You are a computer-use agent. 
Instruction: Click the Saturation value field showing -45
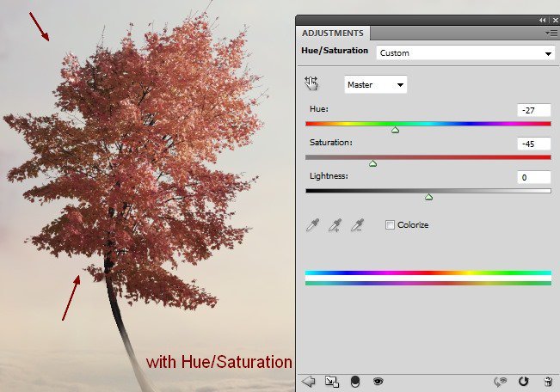533,144
